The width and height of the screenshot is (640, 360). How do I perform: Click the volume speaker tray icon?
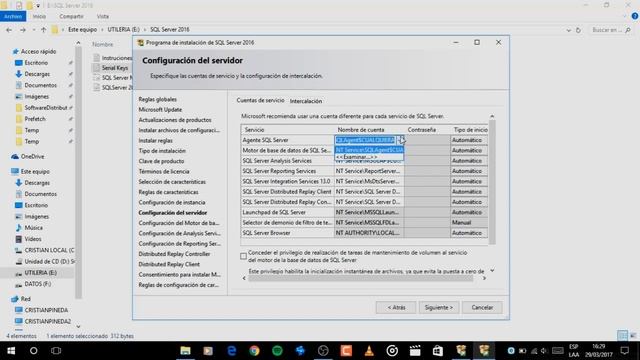(x=544, y=351)
